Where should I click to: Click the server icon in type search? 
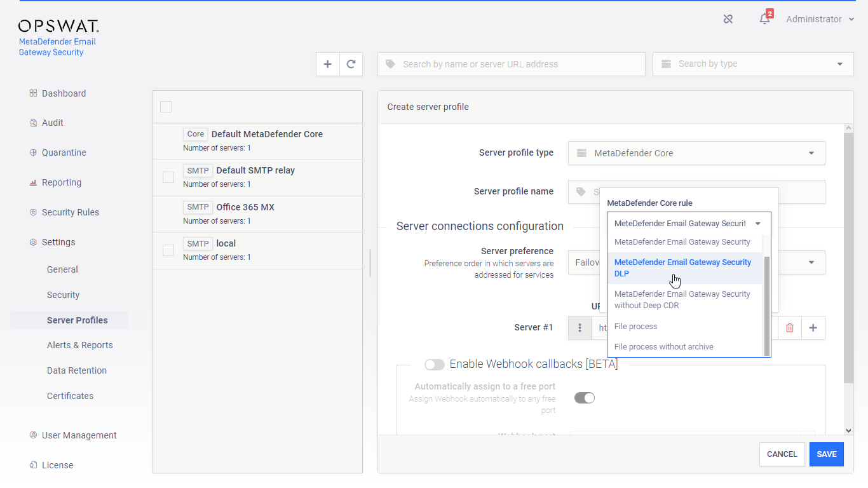pos(666,64)
